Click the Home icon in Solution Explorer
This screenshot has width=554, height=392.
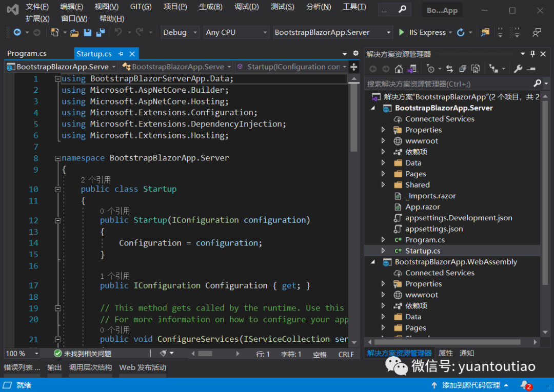click(x=399, y=69)
